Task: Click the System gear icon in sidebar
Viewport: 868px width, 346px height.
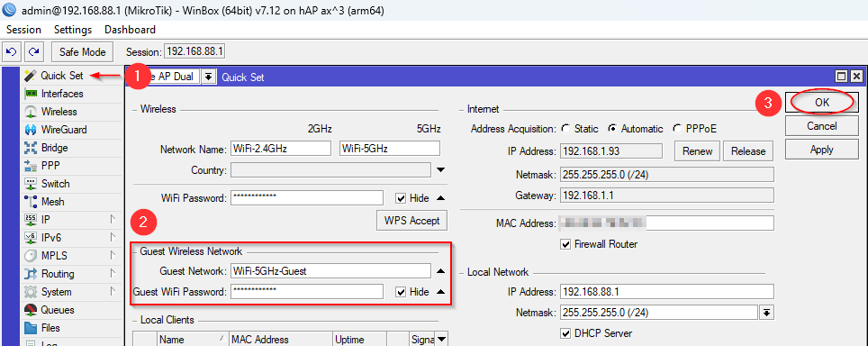Action: coord(31,292)
